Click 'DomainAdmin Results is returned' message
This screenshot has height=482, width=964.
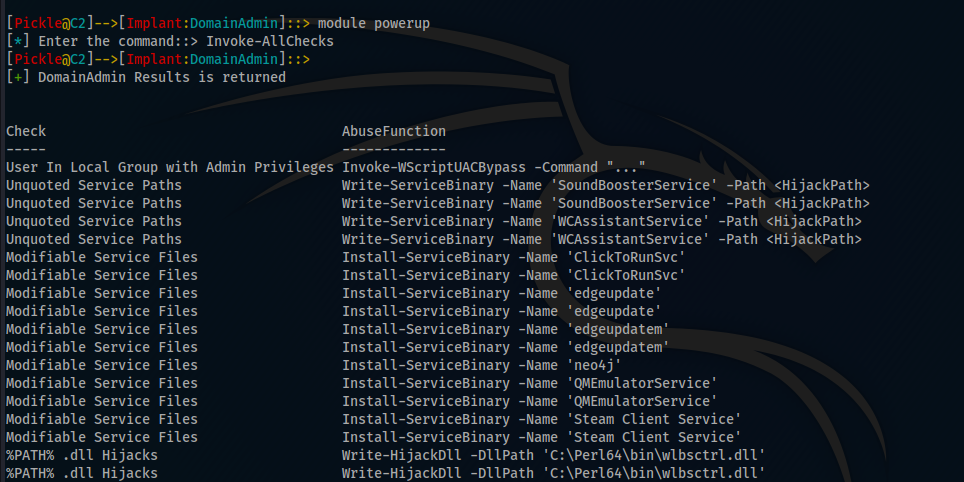point(162,77)
